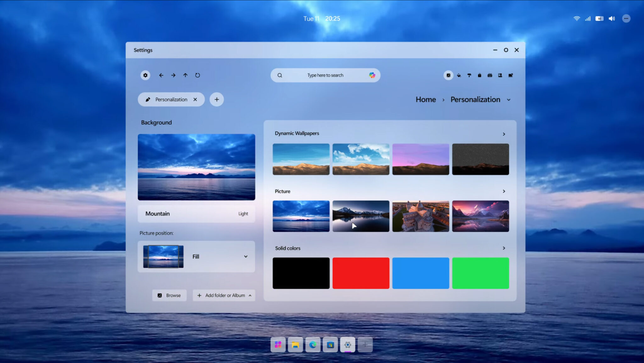644x363 pixels.
Task: Click the gear icon beside the navigation arrows
Action: [145, 75]
